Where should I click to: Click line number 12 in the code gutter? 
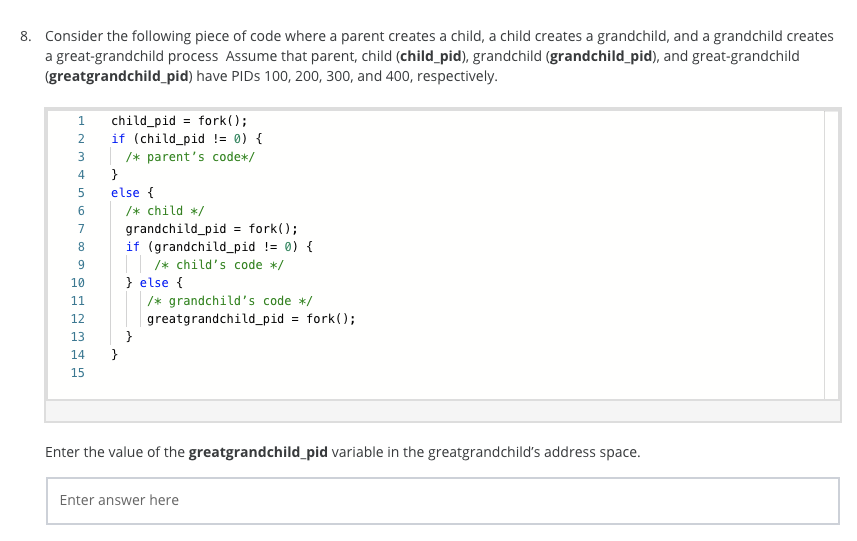pos(78,318)
